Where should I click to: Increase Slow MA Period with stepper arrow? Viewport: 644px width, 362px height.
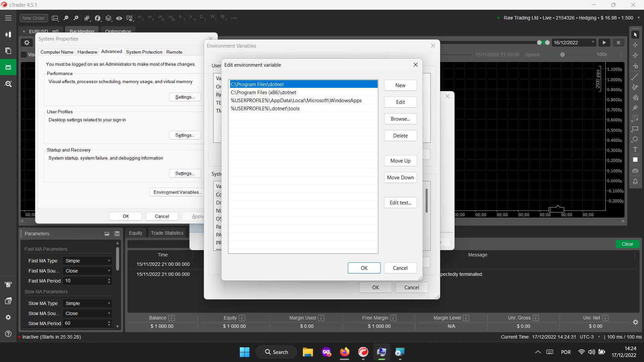point(109,322)
